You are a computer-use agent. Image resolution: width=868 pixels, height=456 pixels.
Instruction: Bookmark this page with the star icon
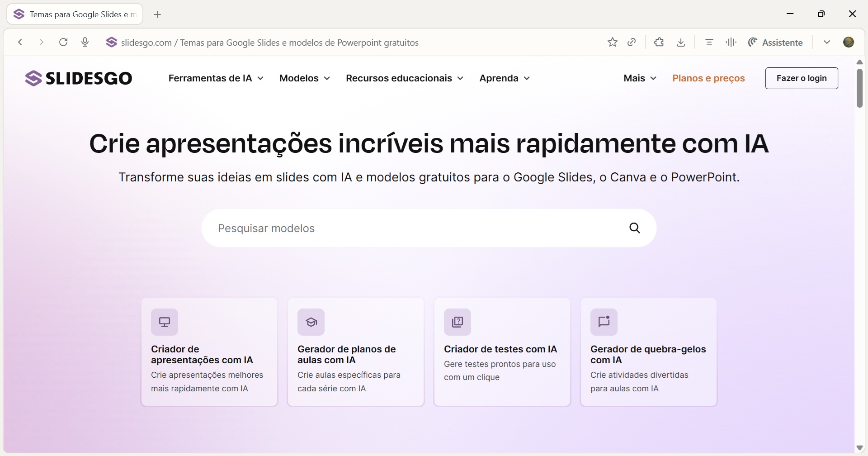(x=612, y=43)
